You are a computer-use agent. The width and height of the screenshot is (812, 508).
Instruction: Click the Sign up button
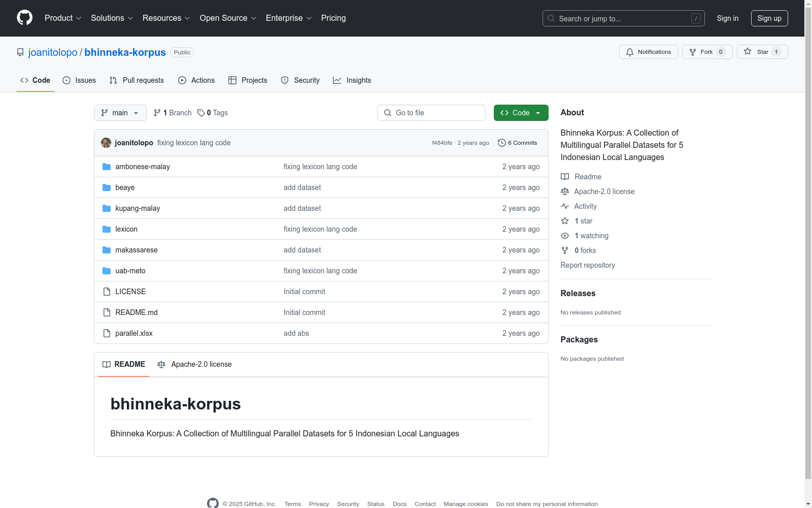[769, 18]
